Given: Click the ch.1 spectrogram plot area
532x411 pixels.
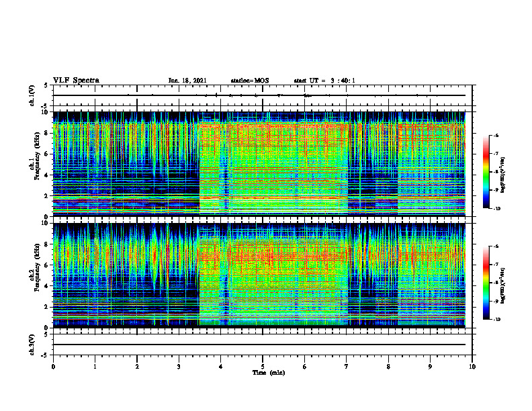Looking at the screenshot, I should tap(263, 164).
